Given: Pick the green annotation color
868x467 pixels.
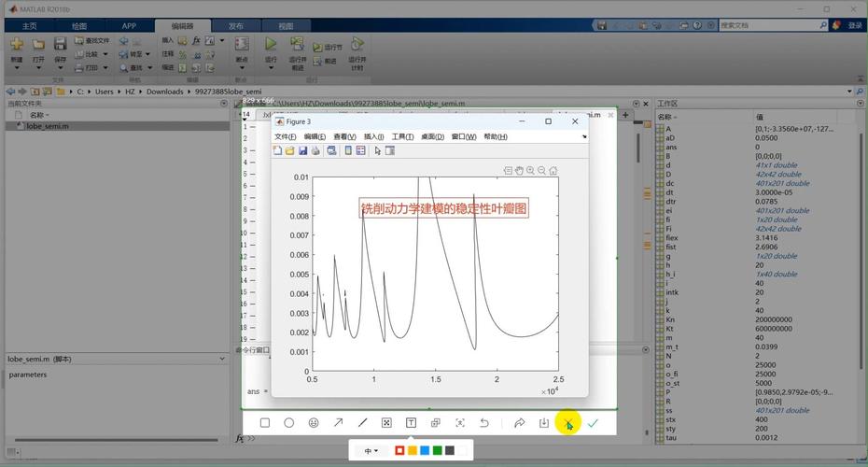Looking at the screenshot, I should click(438, 450).
